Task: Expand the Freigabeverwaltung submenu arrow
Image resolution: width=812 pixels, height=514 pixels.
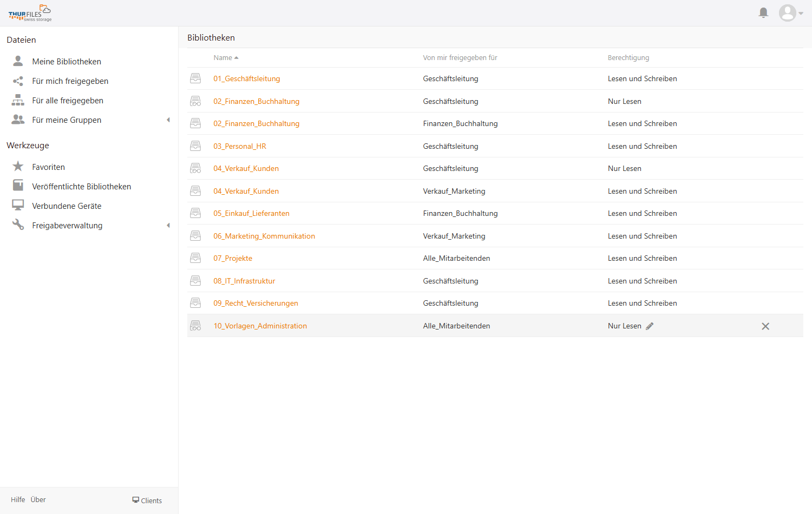Action: (168, 225)
